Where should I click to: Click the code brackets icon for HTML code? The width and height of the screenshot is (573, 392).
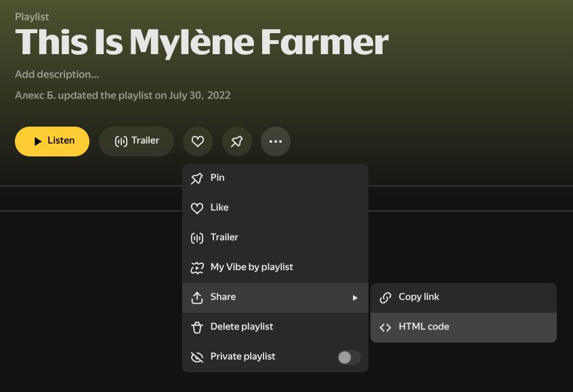tap(385, 327)
